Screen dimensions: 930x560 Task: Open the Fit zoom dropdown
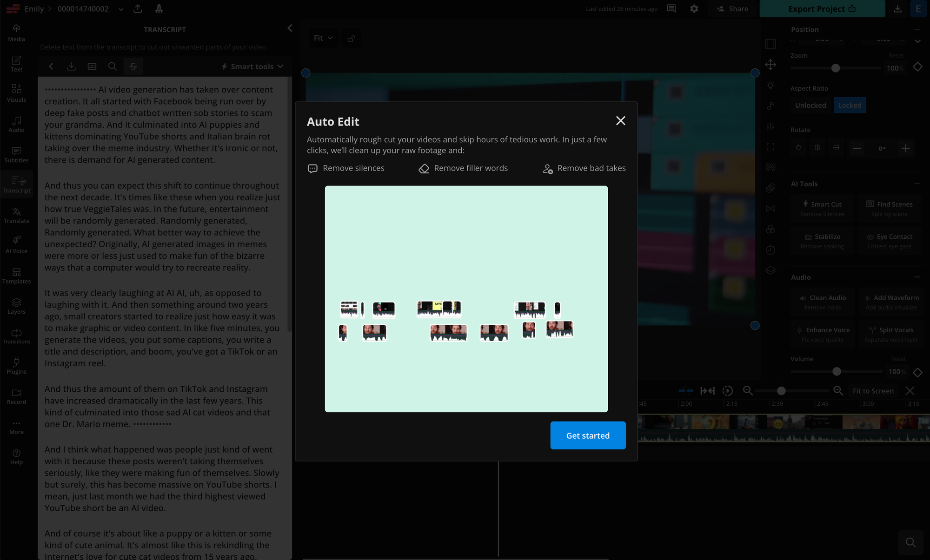point(323,38)
